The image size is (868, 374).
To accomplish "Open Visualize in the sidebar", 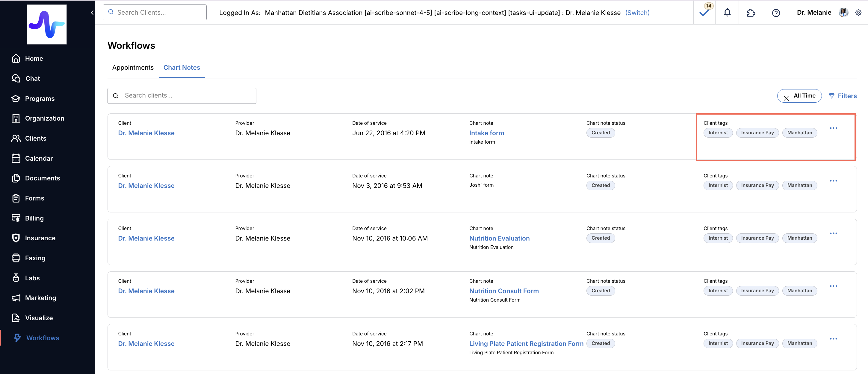I will click(x=39, y=317).
